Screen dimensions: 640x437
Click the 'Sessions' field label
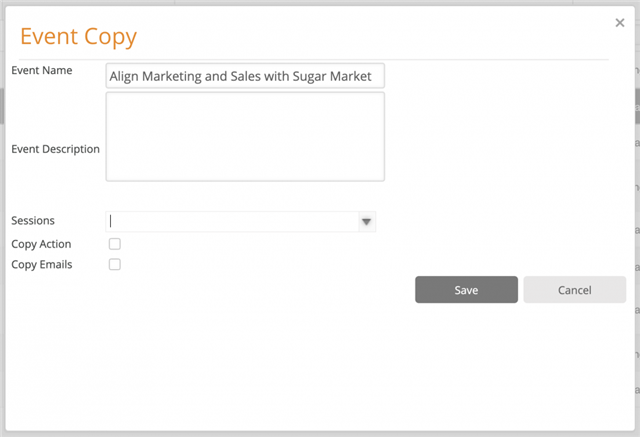(x=33, y=220)
